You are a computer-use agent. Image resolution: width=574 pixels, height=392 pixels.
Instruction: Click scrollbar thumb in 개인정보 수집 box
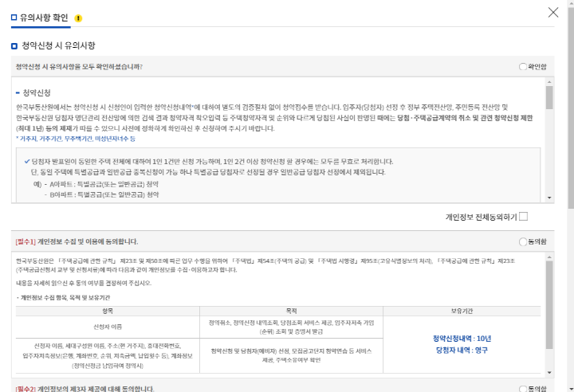tap(549, 305)
